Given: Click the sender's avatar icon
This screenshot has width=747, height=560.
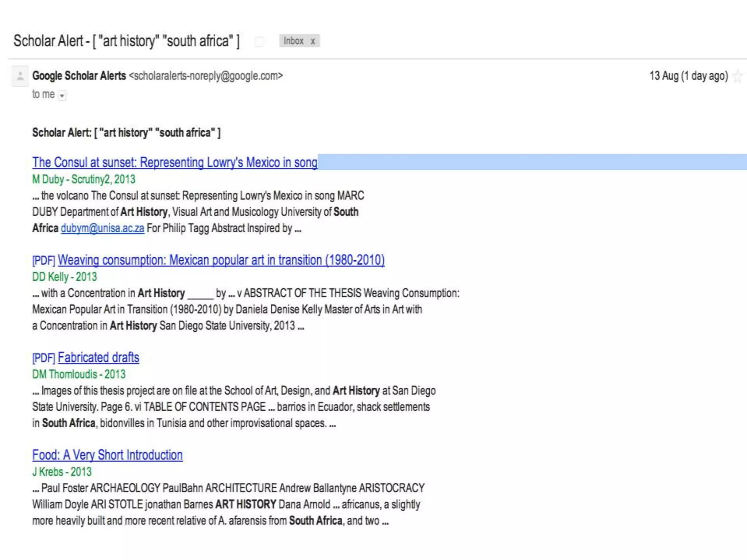Looking at the screenshot, I should (20, 76).
